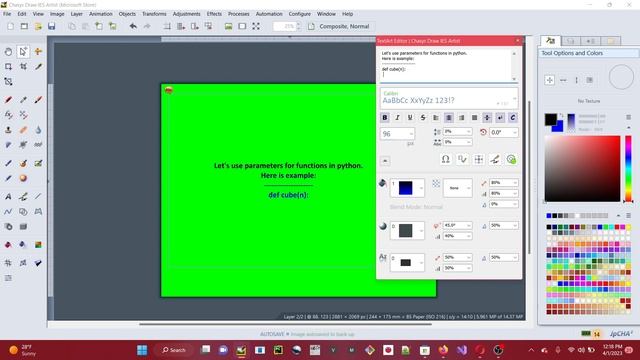Open a file with folder icon
Image resolution: width=640 pixels, height=360 pixels.
coord(38,26)
